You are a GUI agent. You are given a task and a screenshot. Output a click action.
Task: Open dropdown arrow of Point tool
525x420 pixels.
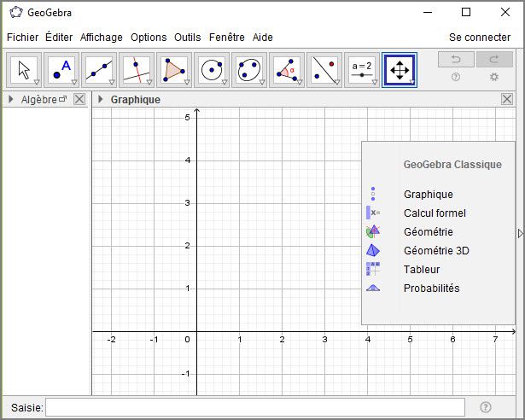click(x=74, y=82)
